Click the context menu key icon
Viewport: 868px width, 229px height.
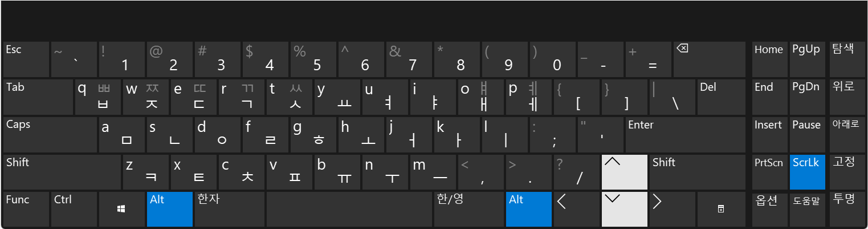[x=720, y=209]
